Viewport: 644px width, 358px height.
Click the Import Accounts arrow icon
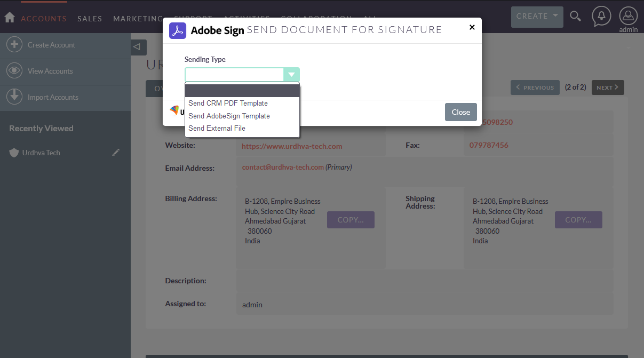pyautogui.click(x=14, y=97)
